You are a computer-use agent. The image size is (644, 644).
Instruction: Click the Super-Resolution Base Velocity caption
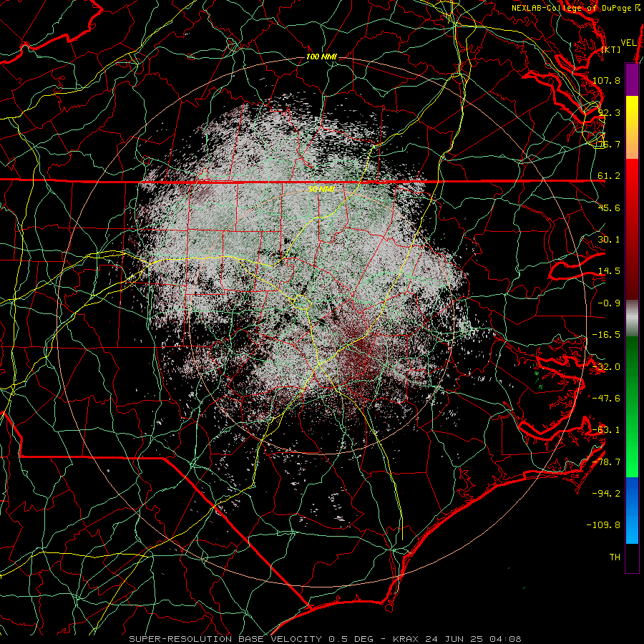pyautogui.click(x=325, y=639)
